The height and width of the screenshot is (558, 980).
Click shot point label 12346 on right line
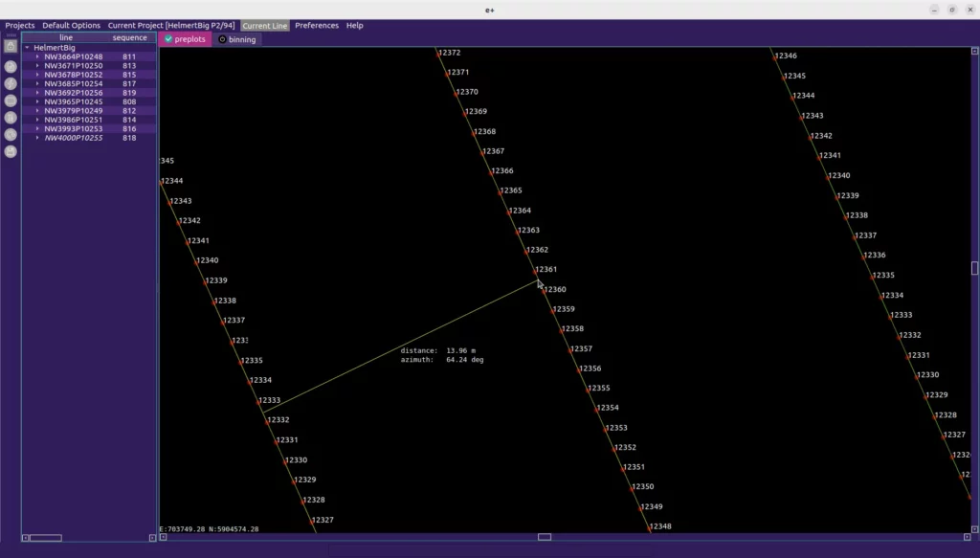[786, 56]
